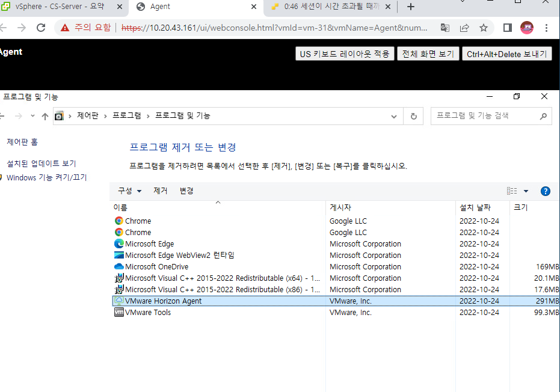This screenshot has width=560, height=392.
Task: Open 제어판 홈 link
Action: pyautogui.click(x=22, y=142)
